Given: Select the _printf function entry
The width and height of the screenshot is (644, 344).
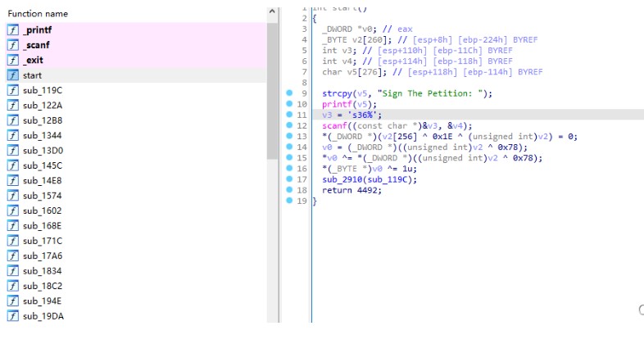Looking at the screenshot, I should [136, 30].
